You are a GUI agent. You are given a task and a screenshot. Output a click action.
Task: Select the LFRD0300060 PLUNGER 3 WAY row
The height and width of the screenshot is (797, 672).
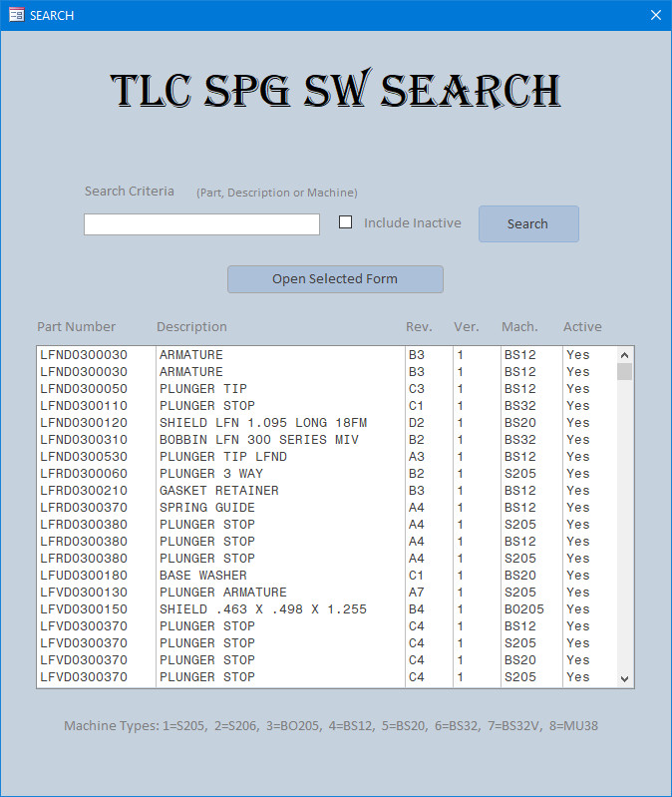click(328, 474)
